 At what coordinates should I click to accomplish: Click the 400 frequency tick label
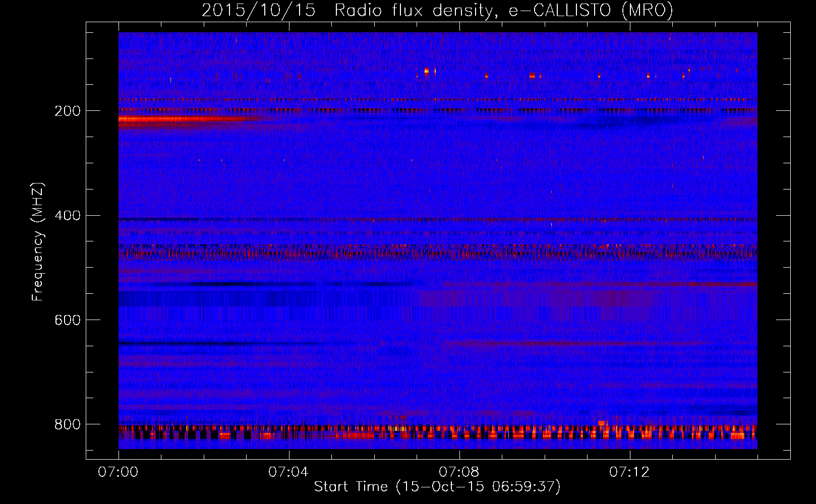click(x=68, y=216)
